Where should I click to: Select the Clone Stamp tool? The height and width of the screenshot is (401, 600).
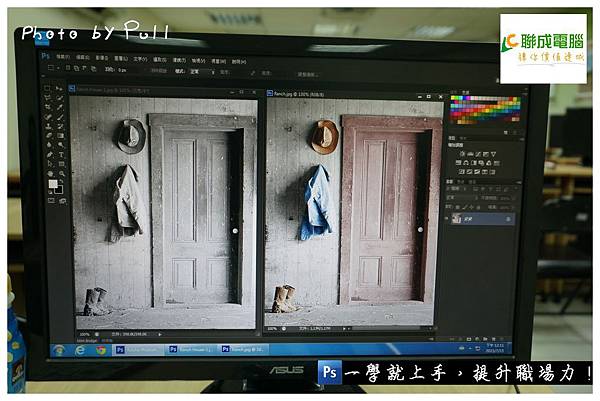(x=49, y=126)
